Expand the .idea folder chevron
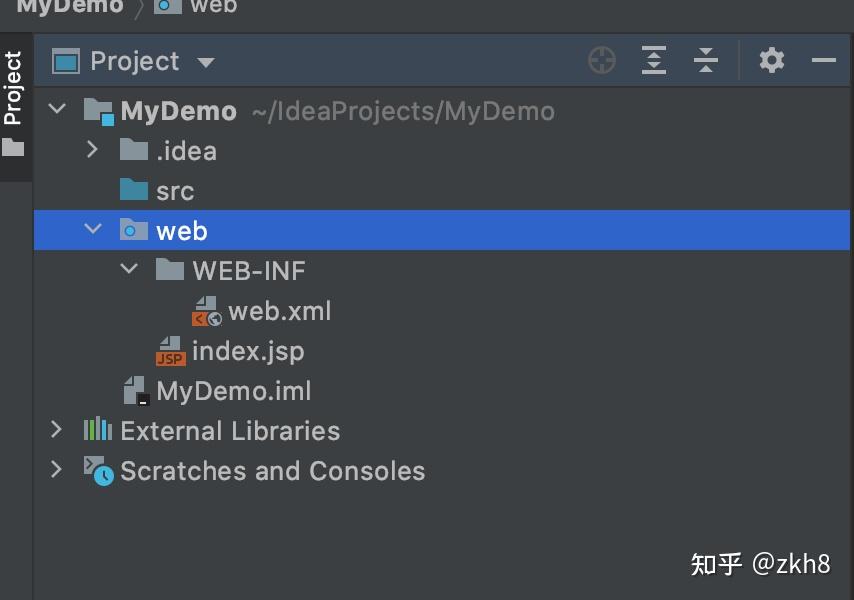 93,150
